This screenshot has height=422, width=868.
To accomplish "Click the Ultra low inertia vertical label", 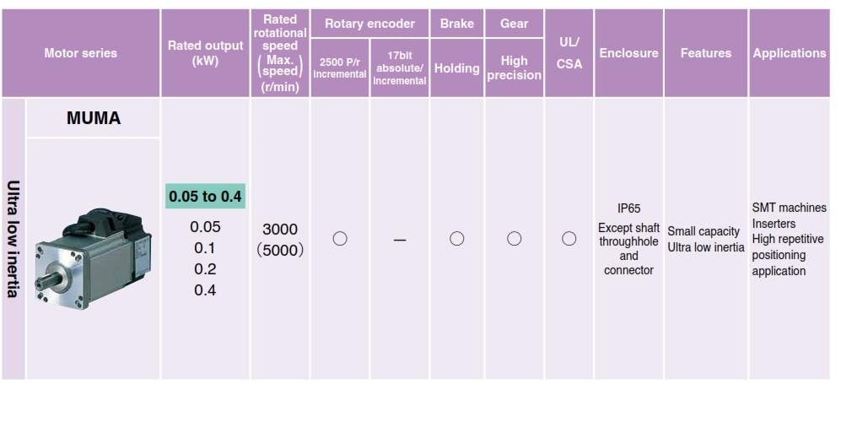I will (13, 239).
